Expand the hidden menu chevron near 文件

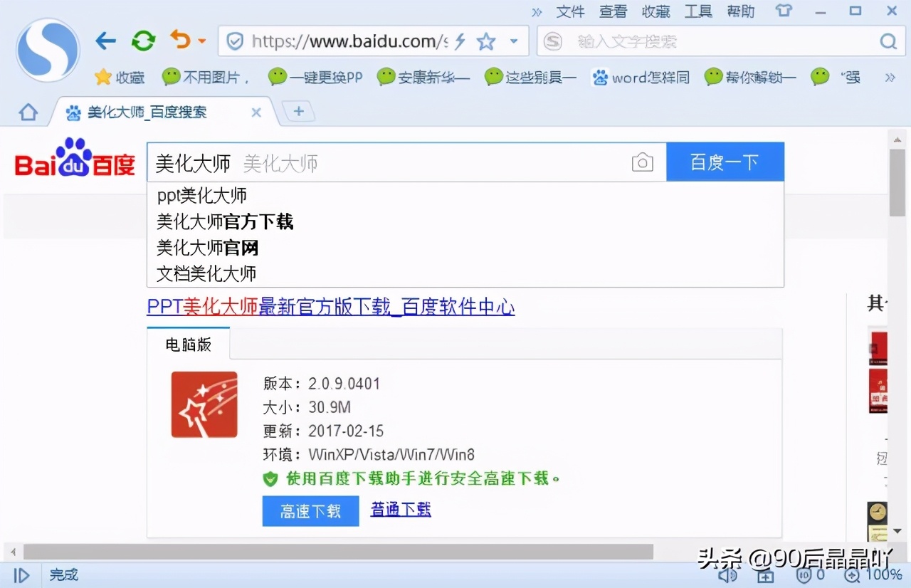[537, 11]
